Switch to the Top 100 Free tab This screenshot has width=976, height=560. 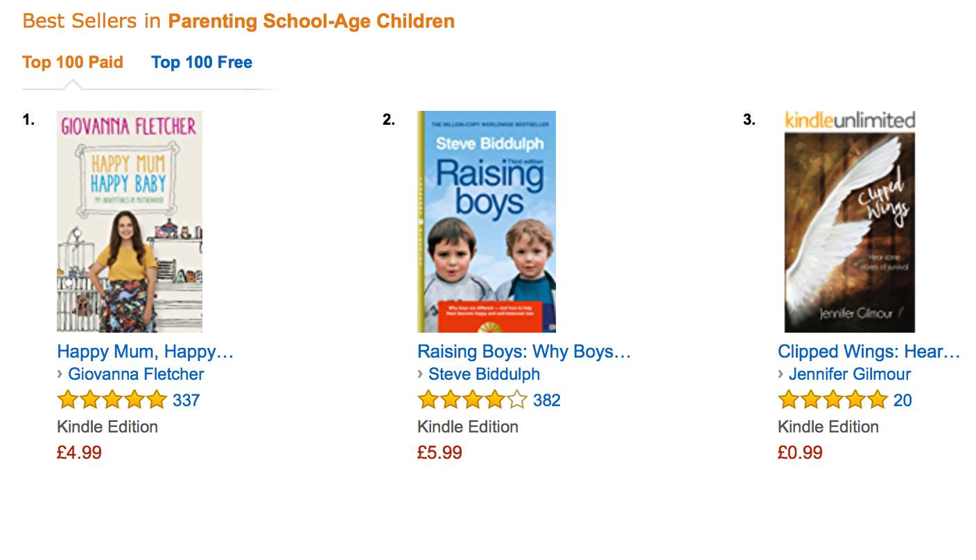[x=202, y=62]
